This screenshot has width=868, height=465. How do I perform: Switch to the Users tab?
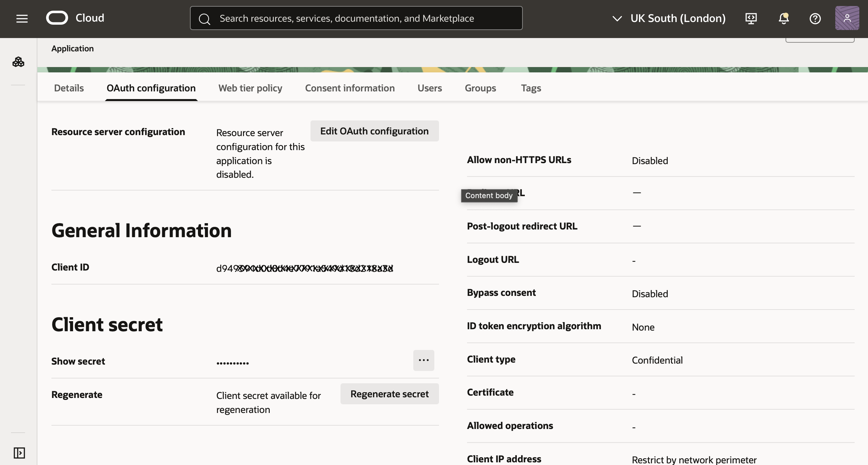coord(429,88)
